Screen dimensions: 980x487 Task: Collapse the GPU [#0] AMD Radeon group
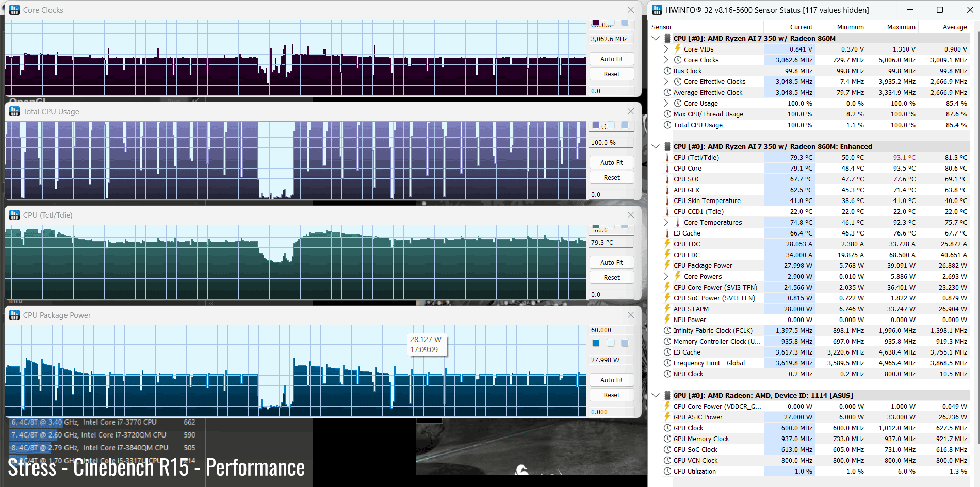[x=656, y=395]
